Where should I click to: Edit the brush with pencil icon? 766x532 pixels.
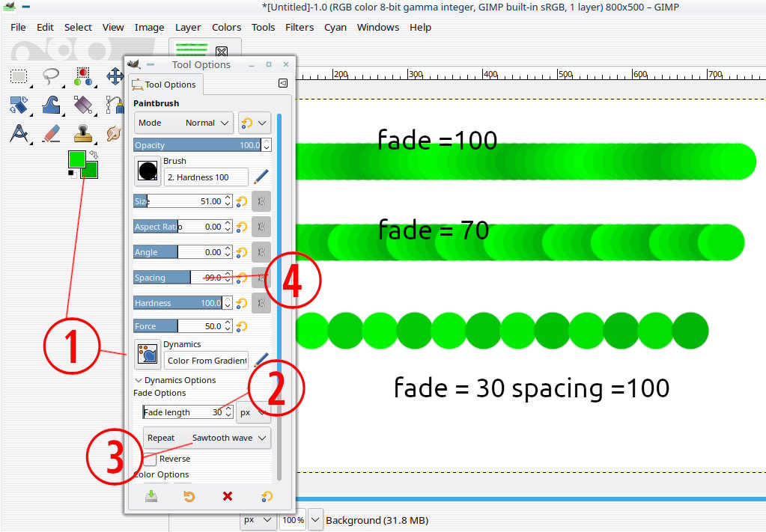click(261, 177)
